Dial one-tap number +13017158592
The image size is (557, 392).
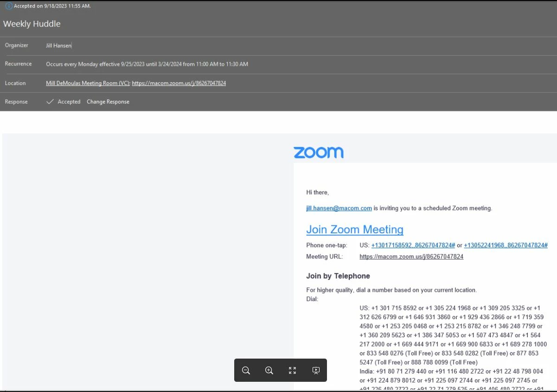coord(413,245)
